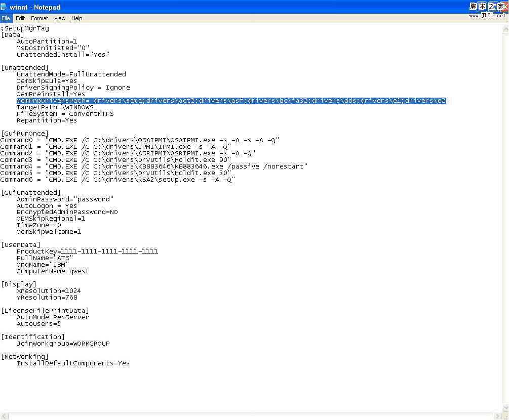This screenshot has width=509, height=420.
Task: Click the '[Display]' section header
Action: pos(19,284)
